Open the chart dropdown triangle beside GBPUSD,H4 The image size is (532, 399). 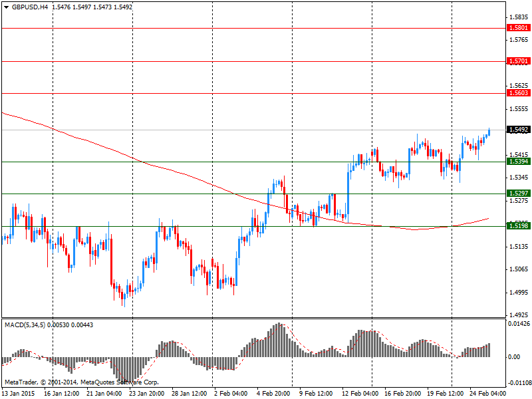click(x=7, y=7)
